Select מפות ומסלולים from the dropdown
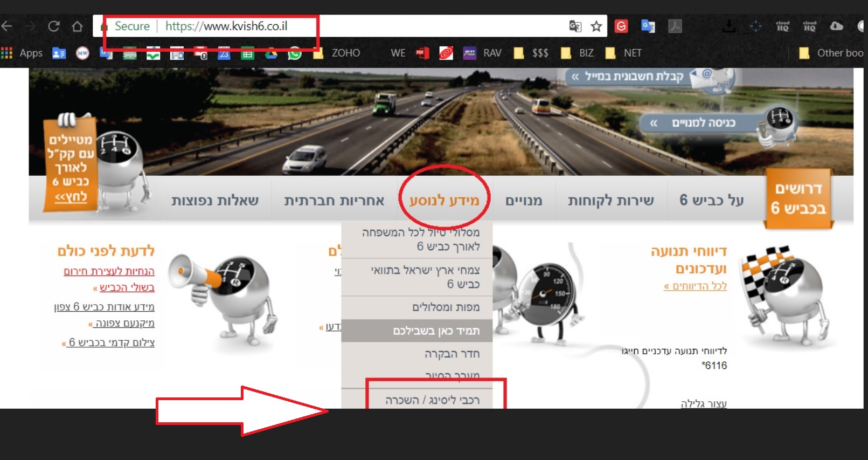The width and height of the screenshot is (868, 460). (417, 307)
